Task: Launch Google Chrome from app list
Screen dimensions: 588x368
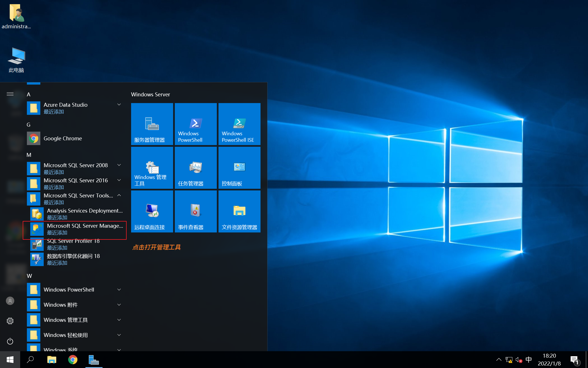Action: 75,138
